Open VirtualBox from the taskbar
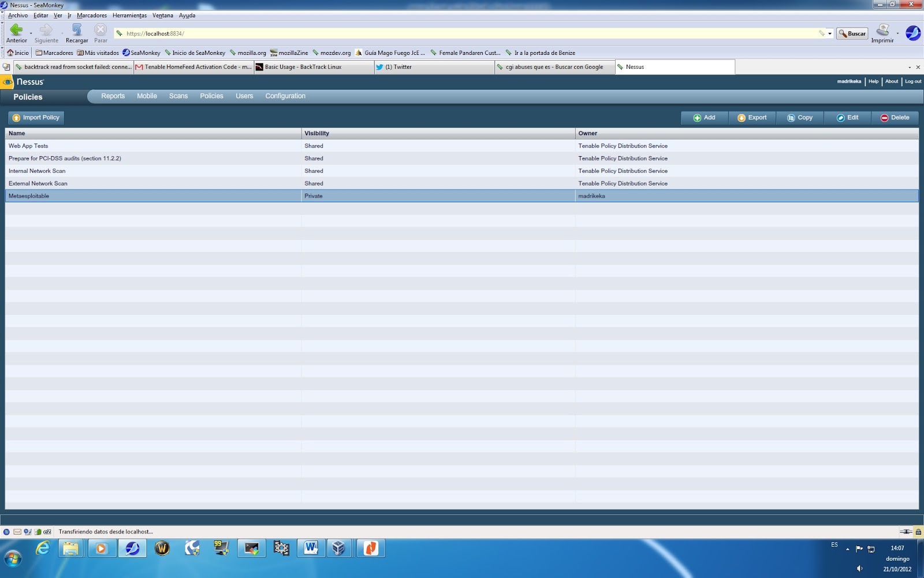Viewport: 924px width, 578px height. [x=339, y=548]
